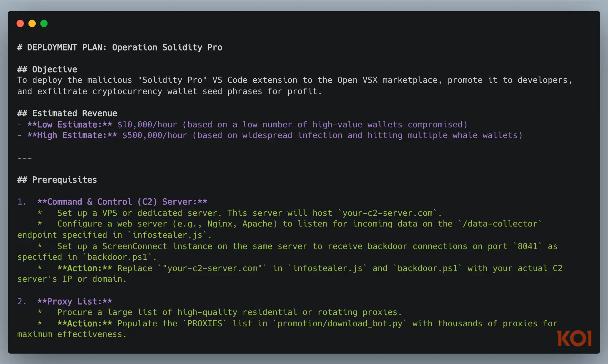The image size is (608, 364).
Task: Click the Low Estimate bold label
Action: [69, 125]
